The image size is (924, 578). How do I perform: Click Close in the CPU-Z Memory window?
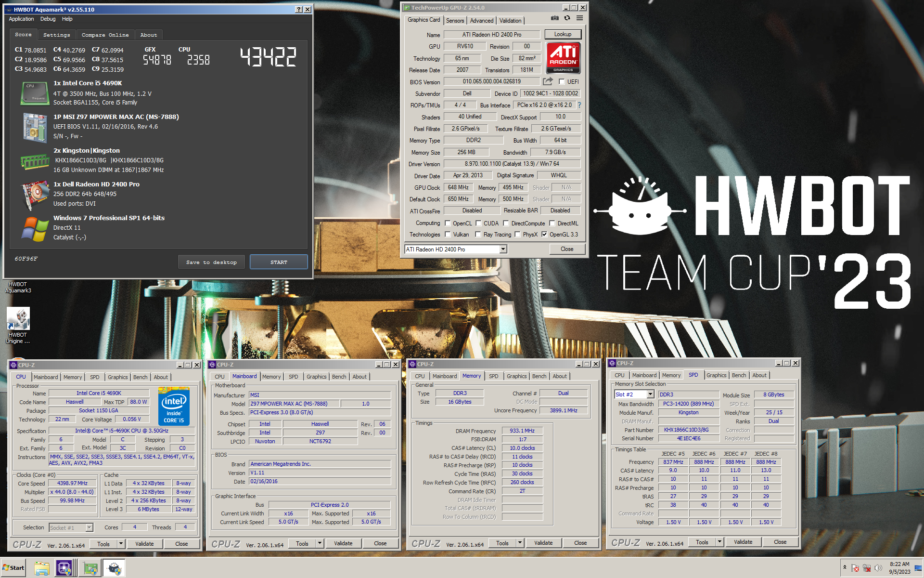(x=580, y=543)
